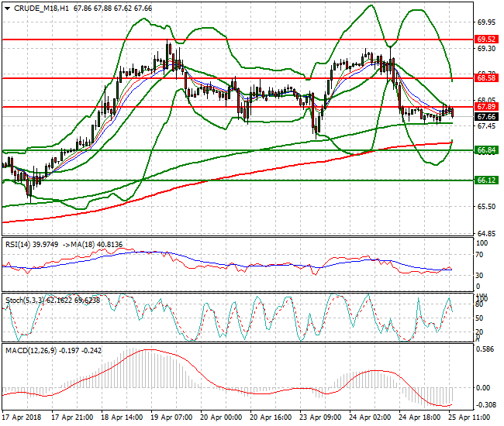Click the current price label 67.66
This screenshot has height=426, width=504.
(x=486, y=116)
